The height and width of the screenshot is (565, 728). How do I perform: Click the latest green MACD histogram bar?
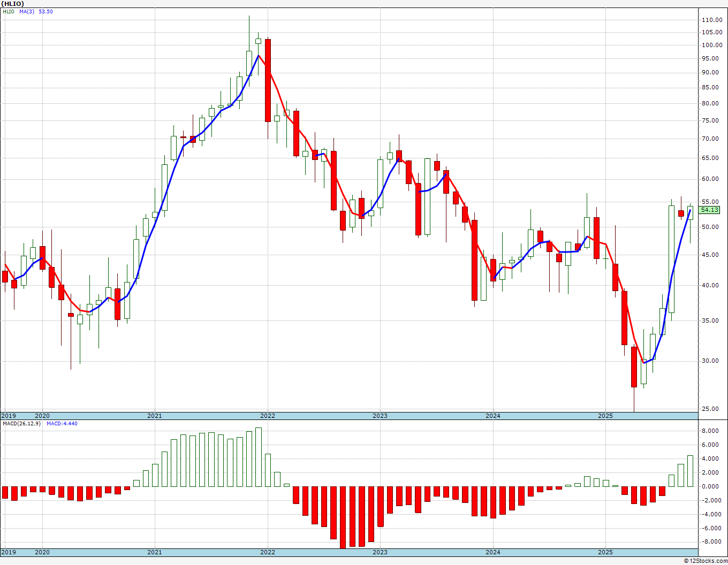click(691, 471)
